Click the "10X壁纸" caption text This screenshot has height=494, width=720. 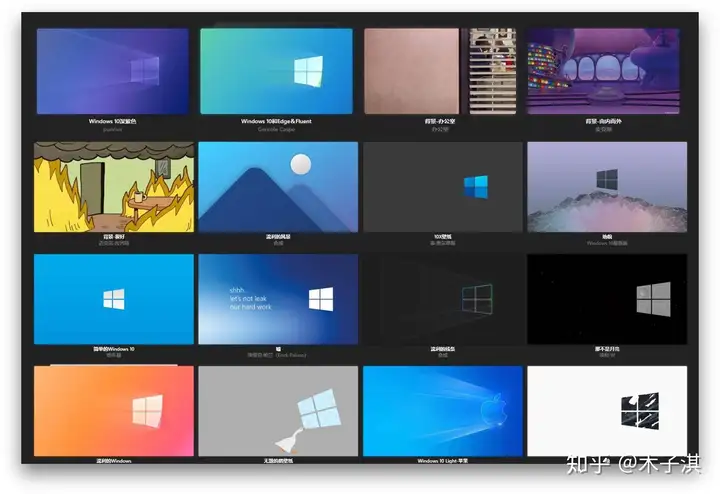[x=443, y=236]
